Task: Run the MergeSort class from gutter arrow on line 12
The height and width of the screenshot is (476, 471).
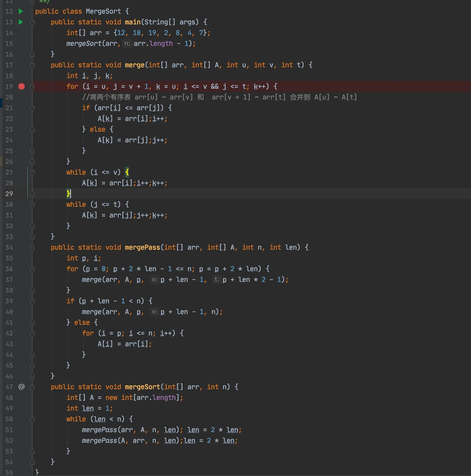Action: (x=21, y=11)
